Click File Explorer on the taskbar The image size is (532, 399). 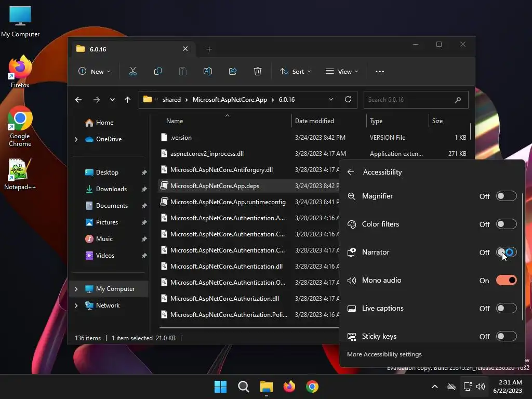(267, 387)
